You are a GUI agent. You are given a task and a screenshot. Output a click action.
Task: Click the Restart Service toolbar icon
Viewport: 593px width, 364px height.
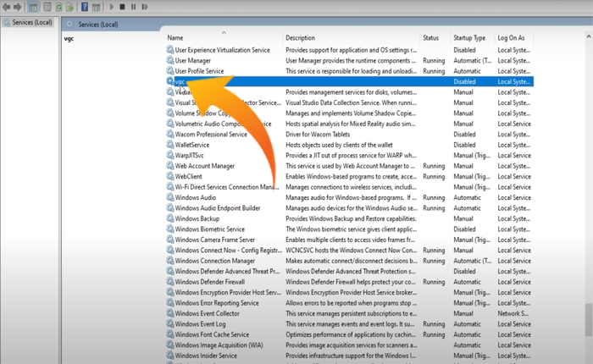[145, 7]
